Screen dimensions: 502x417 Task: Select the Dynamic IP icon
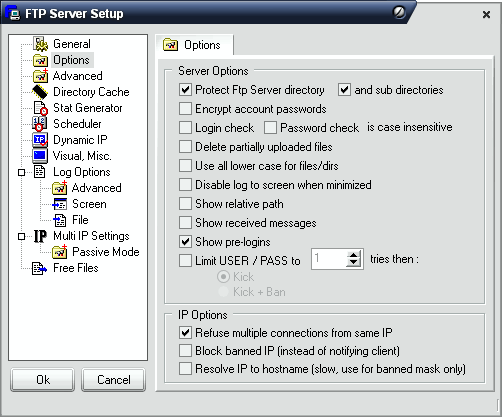click(40, 140)
